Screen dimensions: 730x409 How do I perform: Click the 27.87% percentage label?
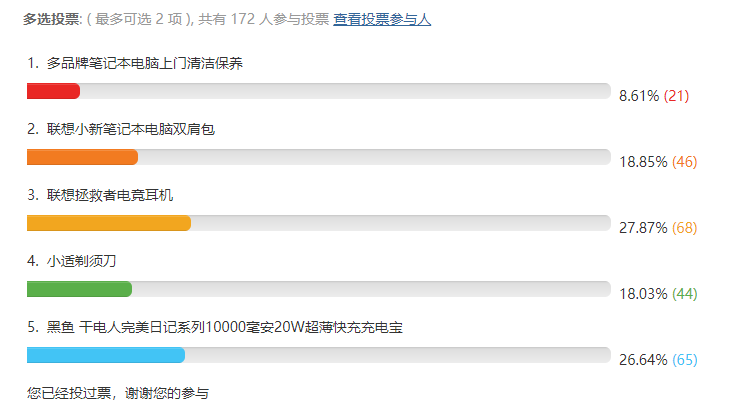[x=643, y=228]
